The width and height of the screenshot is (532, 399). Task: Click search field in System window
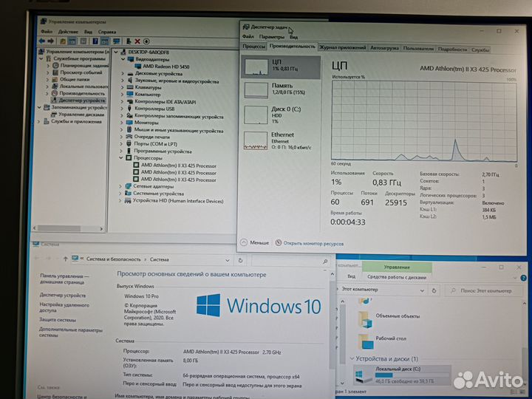291,262
